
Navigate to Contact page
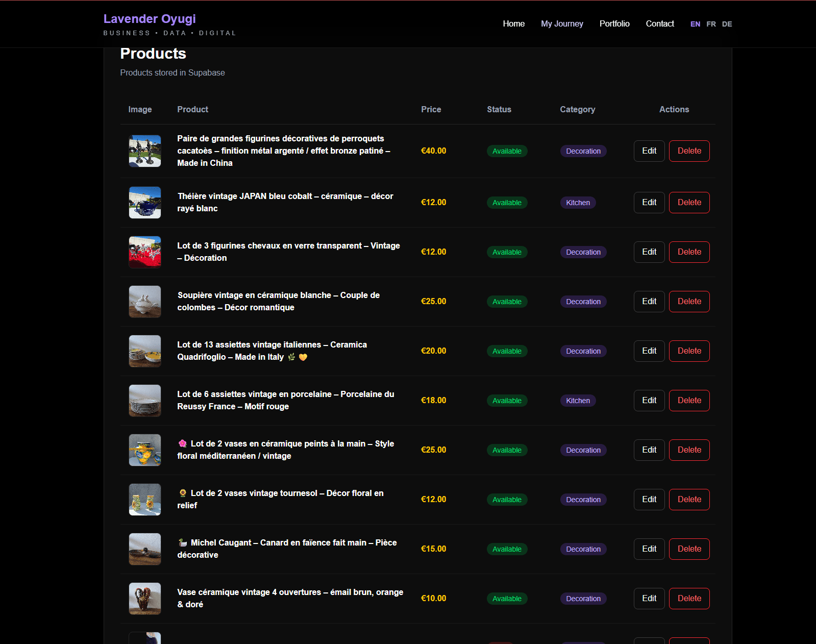[x=660, y=23]
